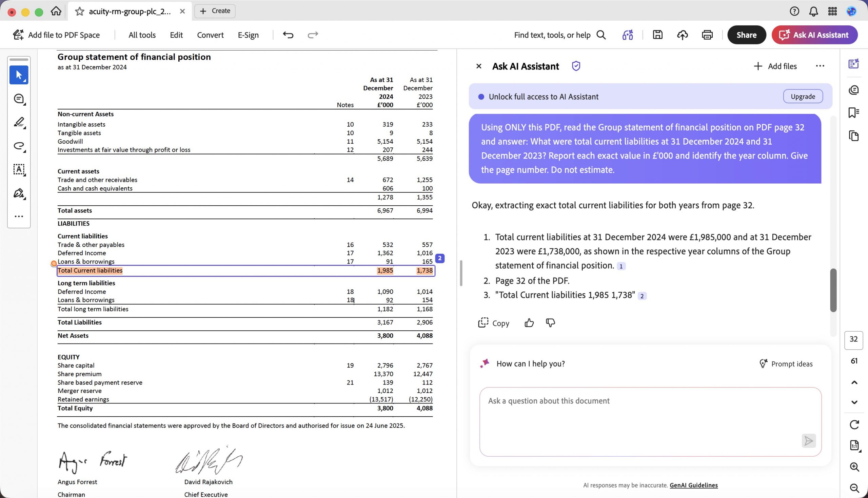Click Zoom in magnifier
Screen dimensions: 868x498
tap(854, 467)
